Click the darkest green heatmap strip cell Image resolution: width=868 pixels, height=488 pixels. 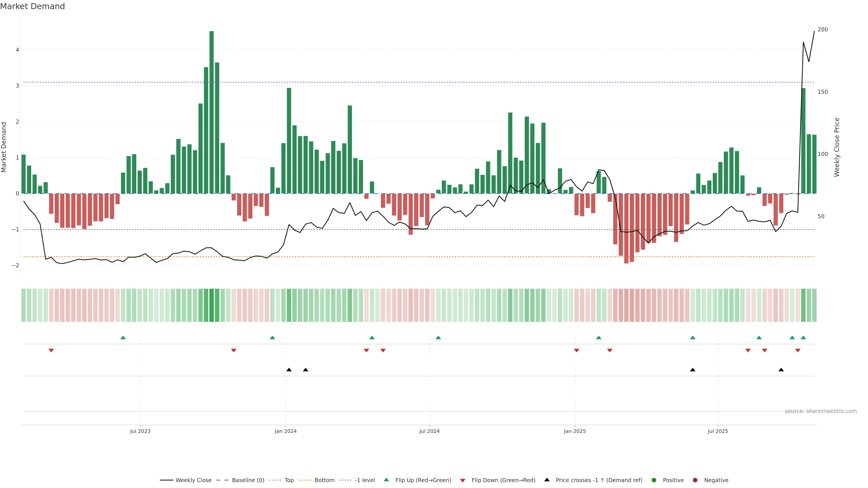(x=212, y=305)
